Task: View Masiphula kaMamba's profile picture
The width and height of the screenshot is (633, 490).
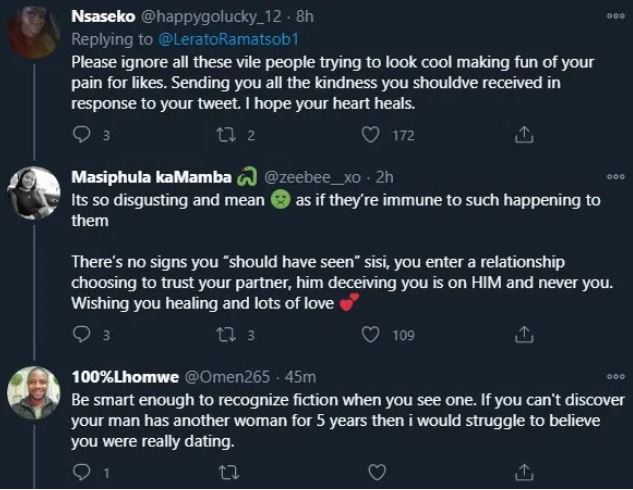Action: [35, 190]
